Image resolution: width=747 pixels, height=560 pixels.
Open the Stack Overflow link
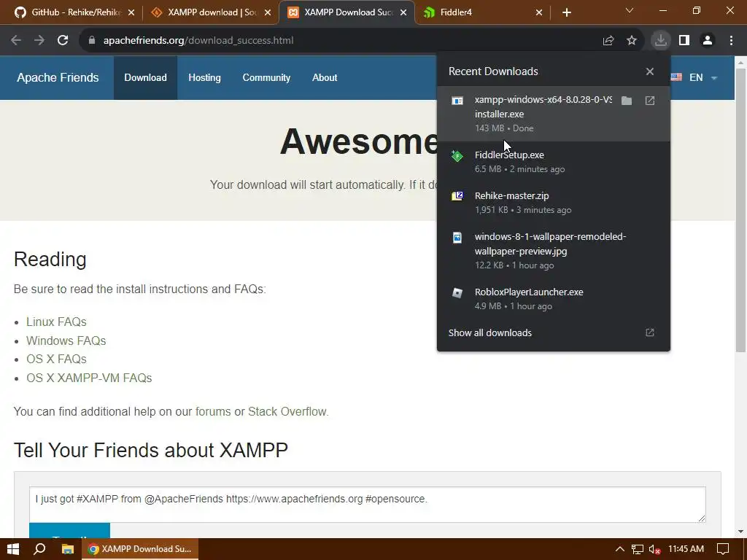pyautogui.click(x=287, y=411)
